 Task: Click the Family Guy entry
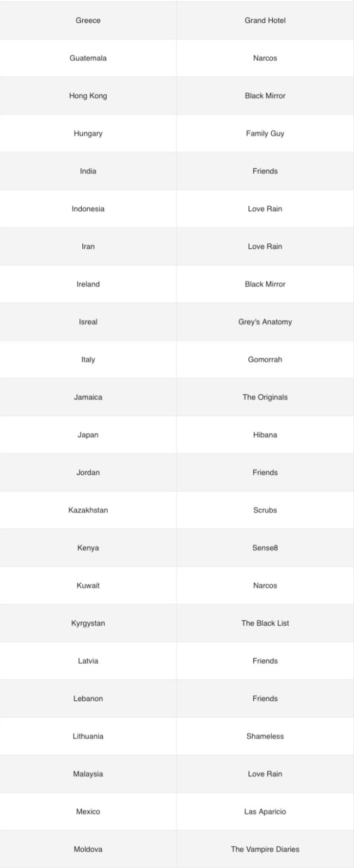coord(265,133)
